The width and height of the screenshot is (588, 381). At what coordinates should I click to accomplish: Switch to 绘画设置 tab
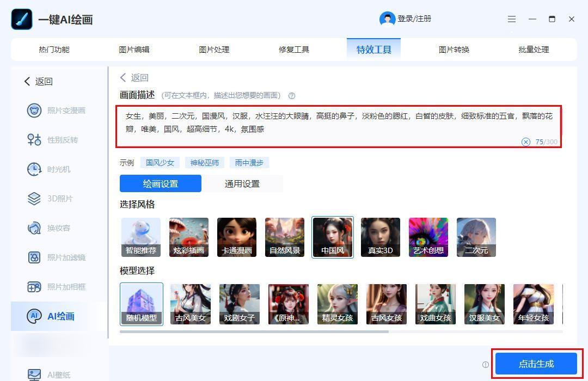click(x=161, y=183)
